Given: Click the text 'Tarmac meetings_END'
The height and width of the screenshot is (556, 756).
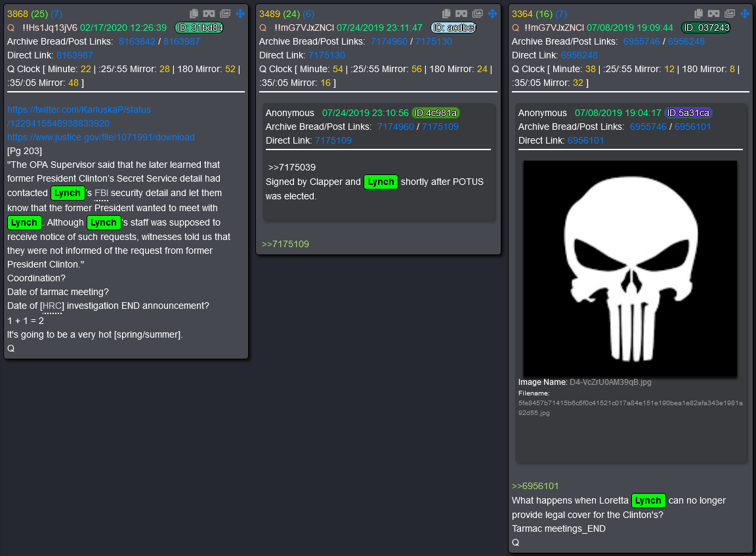Looking at the screenshot, I should (x=559, y=529).
